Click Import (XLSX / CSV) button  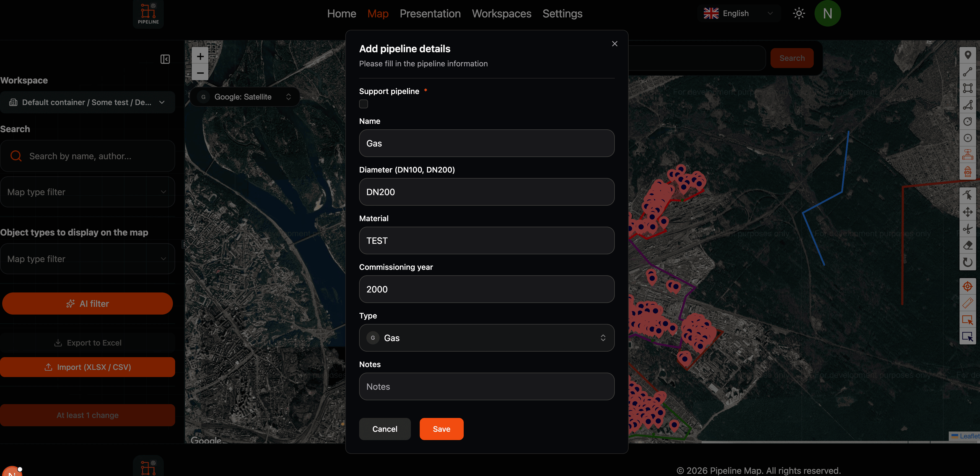[87, 367]
